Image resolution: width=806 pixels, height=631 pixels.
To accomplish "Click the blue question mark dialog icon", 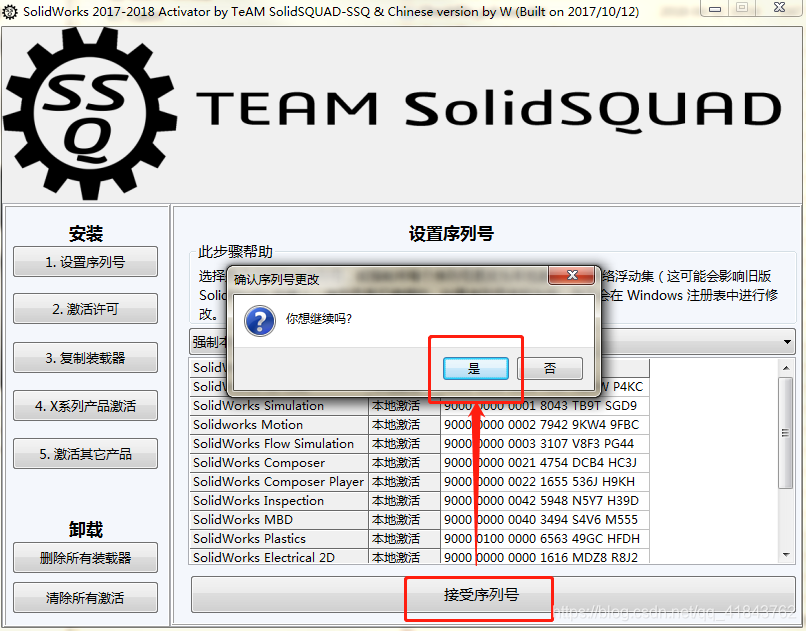I will [x=260, y=321].
